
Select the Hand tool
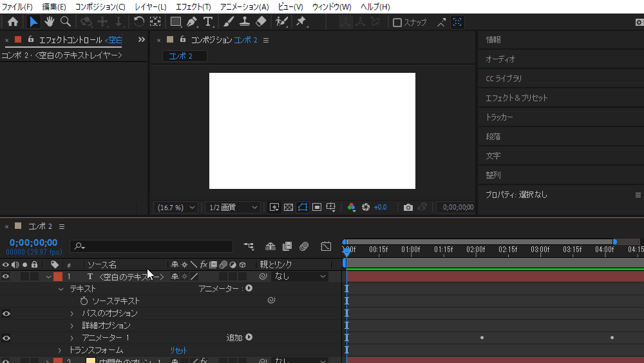click(x=50, y=22)
